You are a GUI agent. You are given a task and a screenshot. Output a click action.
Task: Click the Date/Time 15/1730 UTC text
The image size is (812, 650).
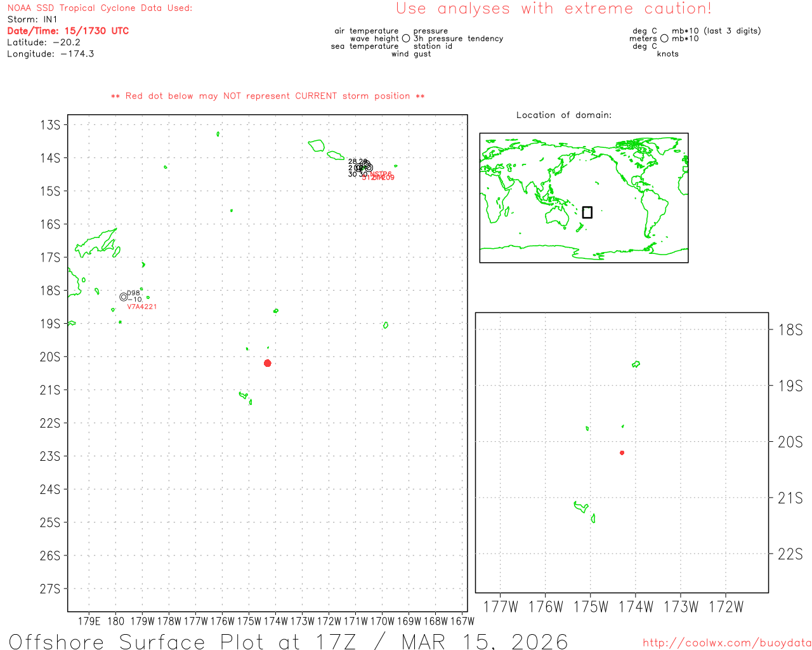tap(68, 31)
